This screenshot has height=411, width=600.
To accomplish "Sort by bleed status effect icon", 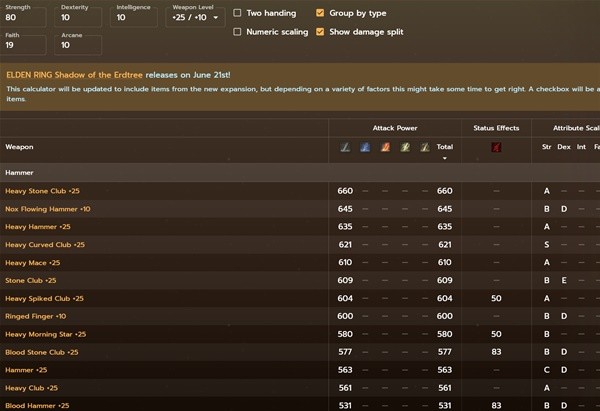I will [496, 147].
